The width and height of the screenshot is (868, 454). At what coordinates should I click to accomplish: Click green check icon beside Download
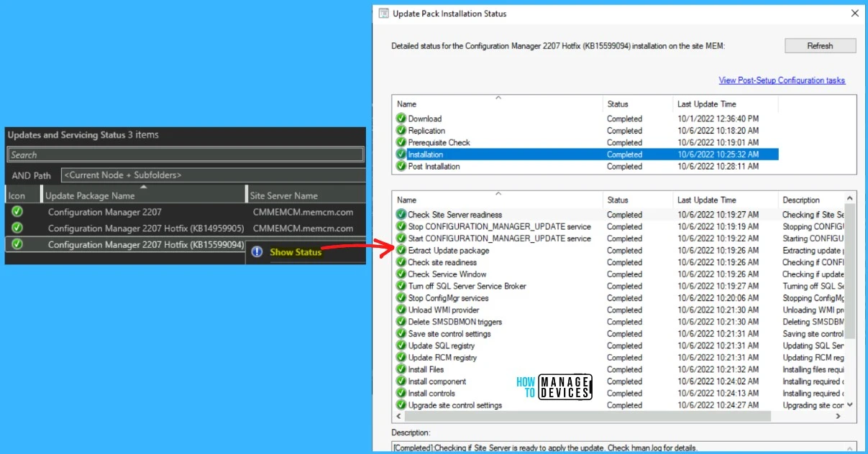401,119
